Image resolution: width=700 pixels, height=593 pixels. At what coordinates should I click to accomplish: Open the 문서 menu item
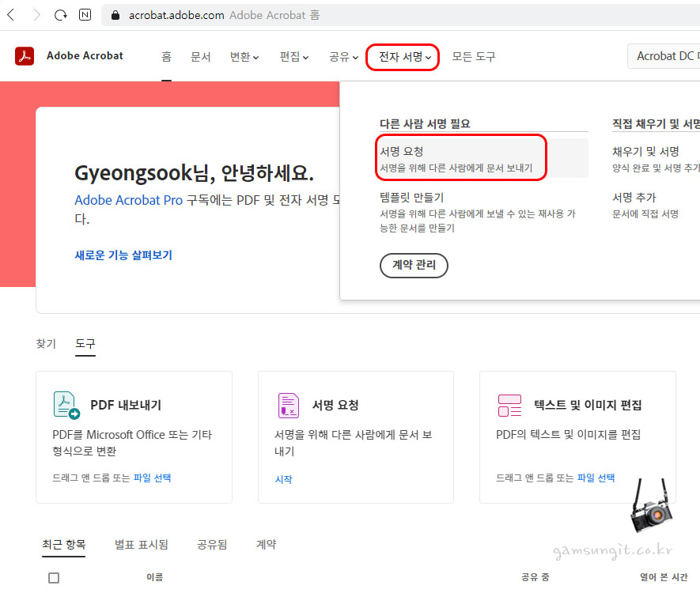pyautogui.click(x=200, y=57)
